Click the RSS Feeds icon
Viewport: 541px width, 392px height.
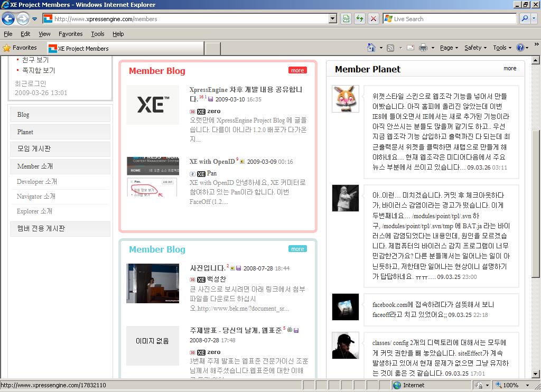(390, 48)
